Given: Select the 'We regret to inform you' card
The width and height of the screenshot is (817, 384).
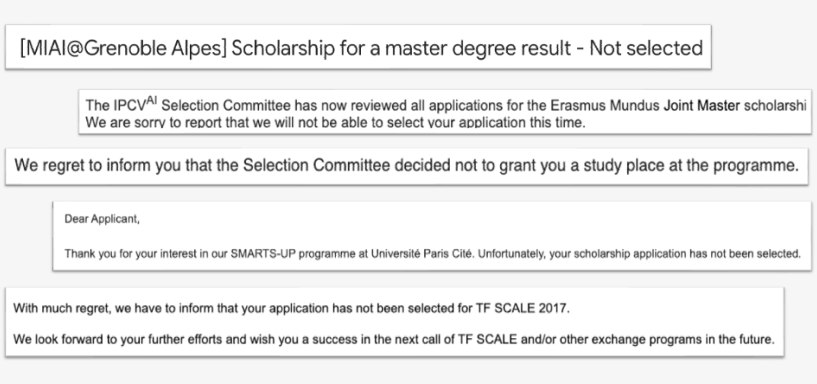Looking at the screenshot, I should click(x=407, y=166).
